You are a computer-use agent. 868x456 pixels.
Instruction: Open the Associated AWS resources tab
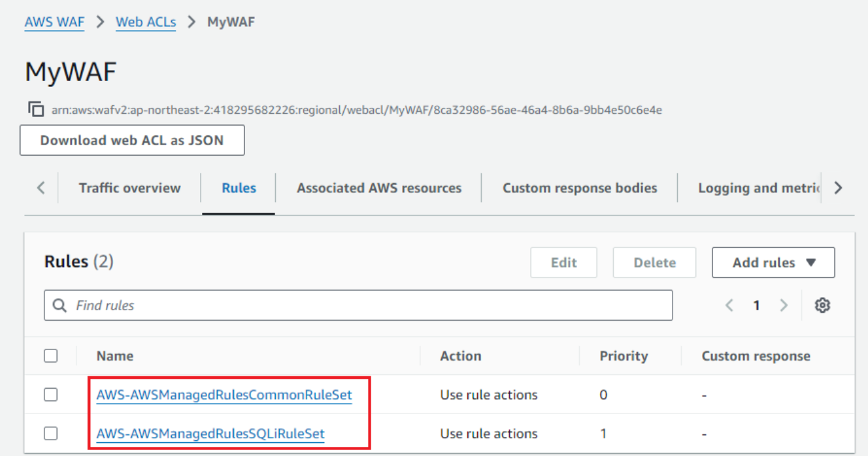coord(379,188)
